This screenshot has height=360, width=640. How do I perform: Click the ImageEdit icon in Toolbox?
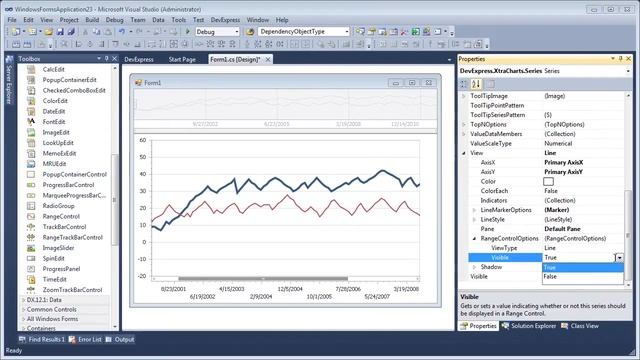(x=31, y=132)
